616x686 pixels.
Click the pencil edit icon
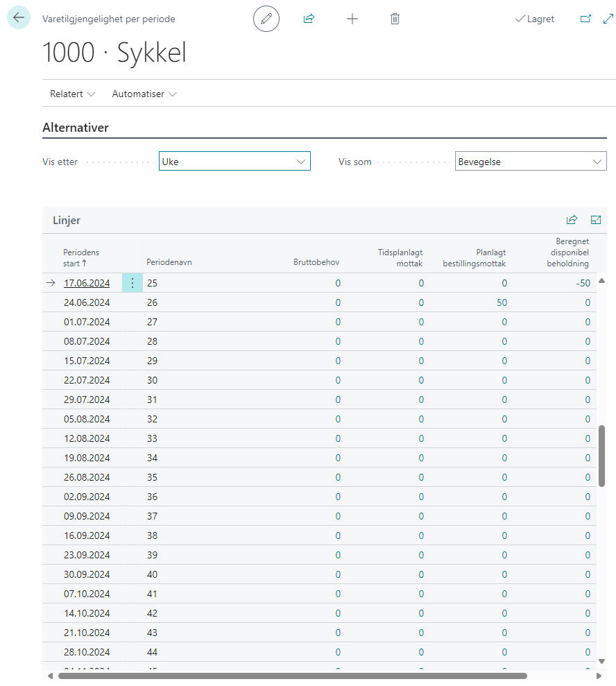tap(266, 19)
